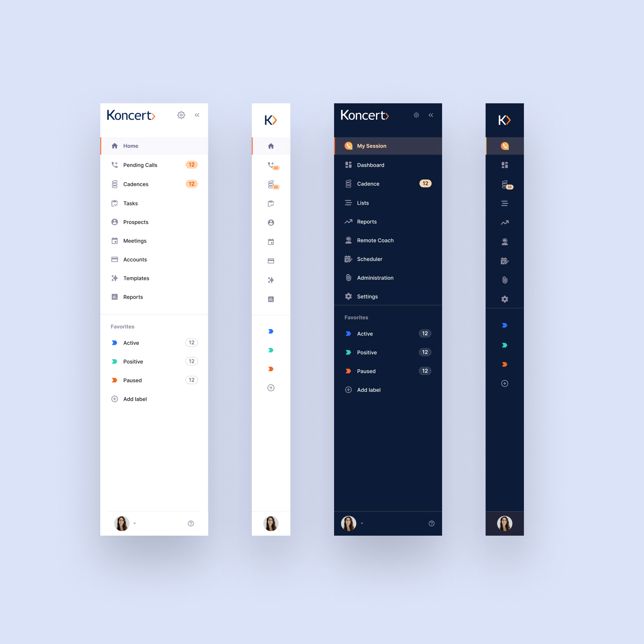This screenshot has height=644, width=644.
Task: Open the Settings gear menu
Action: click(181, 115)
